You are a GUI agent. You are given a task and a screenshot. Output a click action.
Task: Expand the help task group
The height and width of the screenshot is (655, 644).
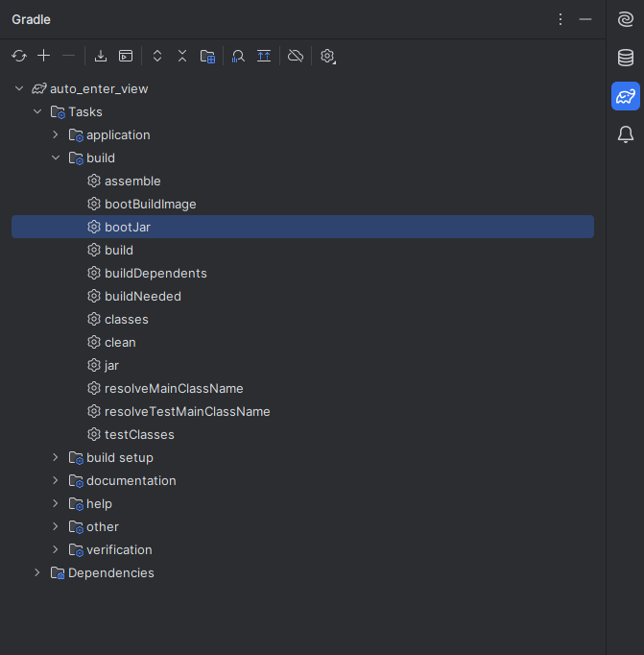coord(56,503)
